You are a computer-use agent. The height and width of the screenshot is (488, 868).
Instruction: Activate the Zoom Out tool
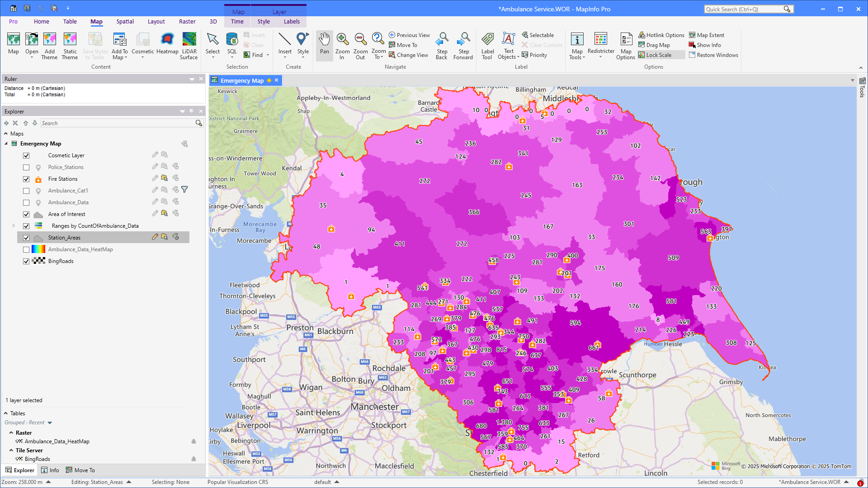point(360,45)
